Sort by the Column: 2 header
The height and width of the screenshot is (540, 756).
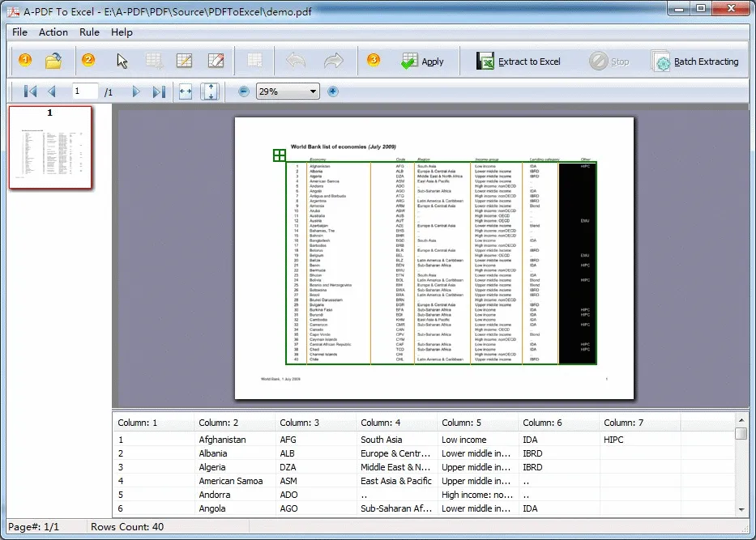[x=233, y=422]
